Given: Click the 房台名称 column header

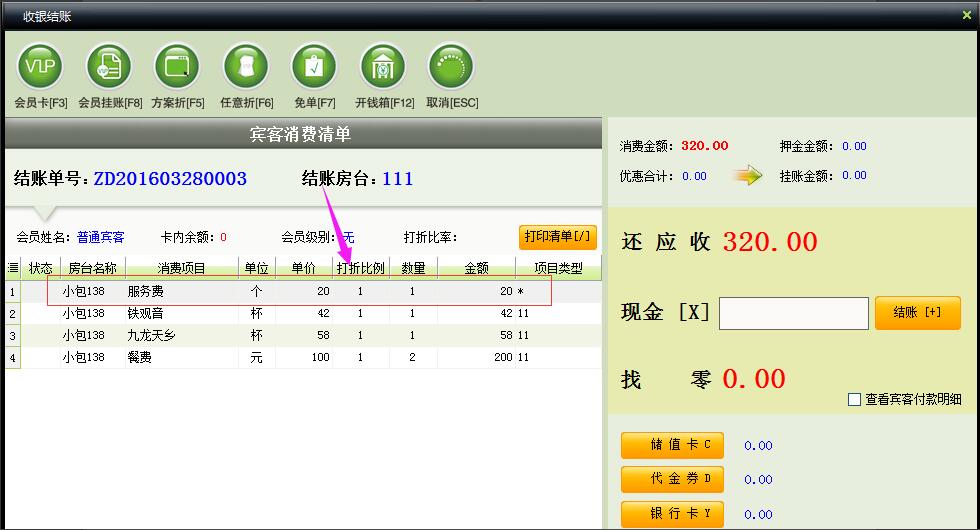Looking at the screenshot, I should (x=92, y=268).
